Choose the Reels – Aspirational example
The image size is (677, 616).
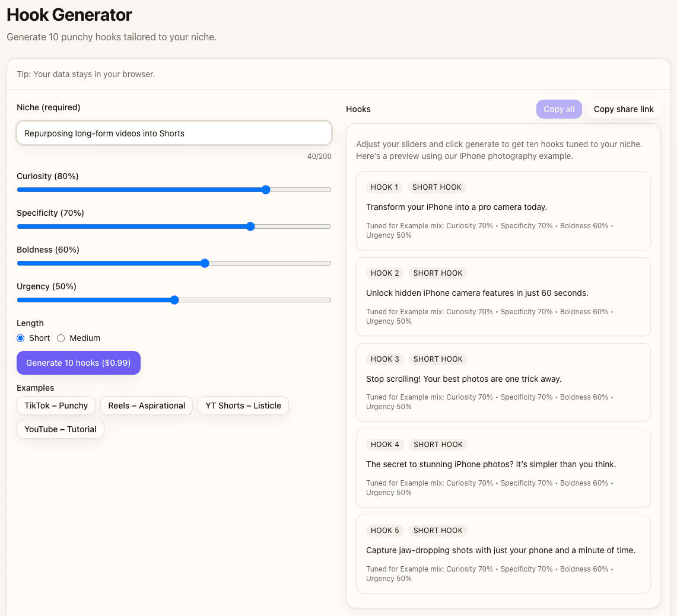click(x=147, y=406)
